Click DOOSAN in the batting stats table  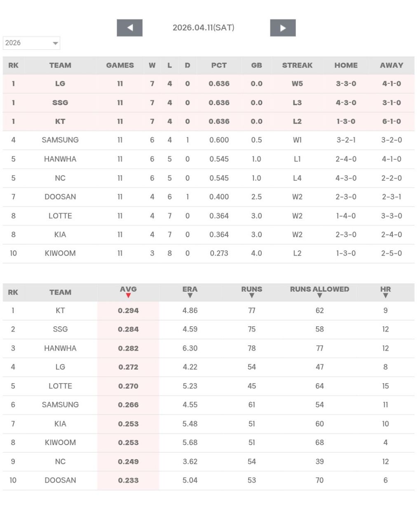point(60,480)
